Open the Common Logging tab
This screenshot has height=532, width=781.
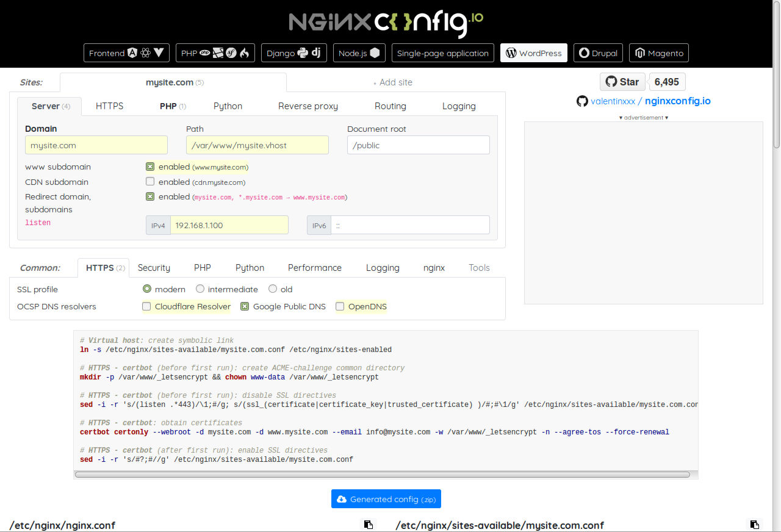click(x=383, y=268)
